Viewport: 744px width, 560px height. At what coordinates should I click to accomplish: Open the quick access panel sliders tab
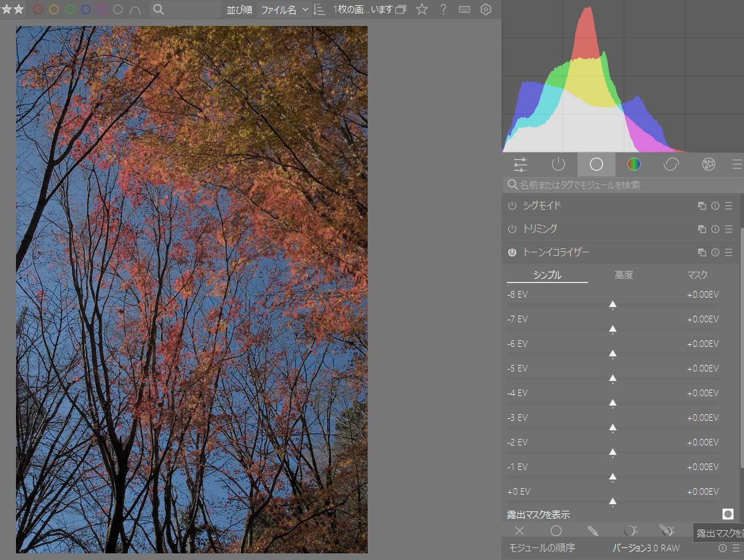click(520, 164)
